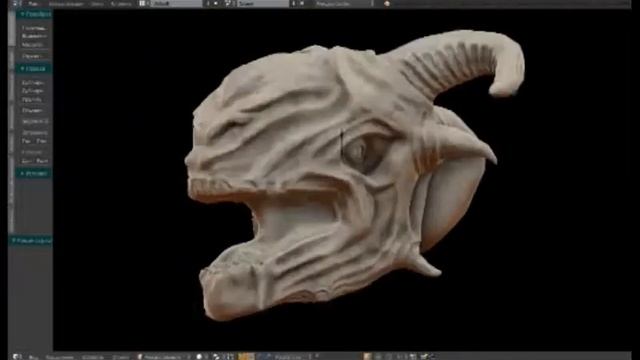Screen dimensions: 640x360
Task: Browse scenes via the scene icon
Action: click(229, 4)
